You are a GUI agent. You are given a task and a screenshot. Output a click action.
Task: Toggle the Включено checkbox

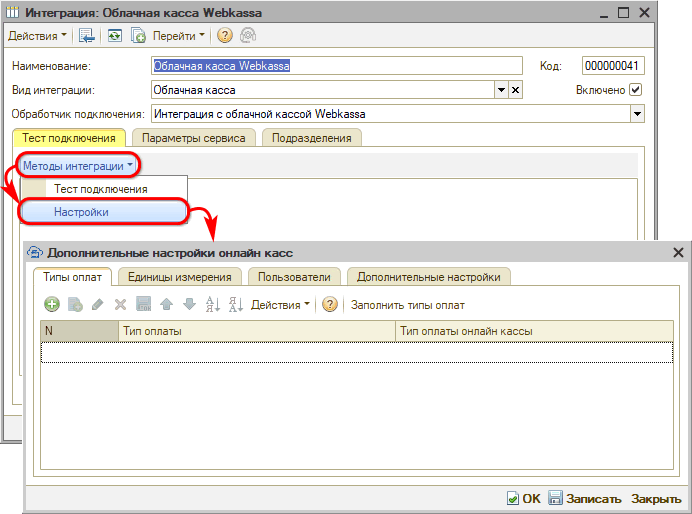point(635,90)
